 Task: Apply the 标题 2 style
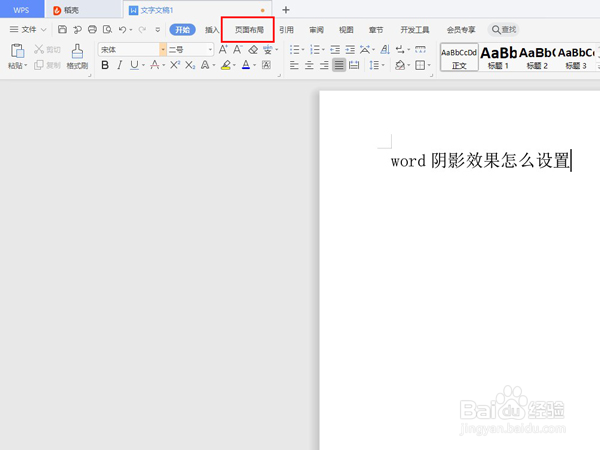coord(537,57)
